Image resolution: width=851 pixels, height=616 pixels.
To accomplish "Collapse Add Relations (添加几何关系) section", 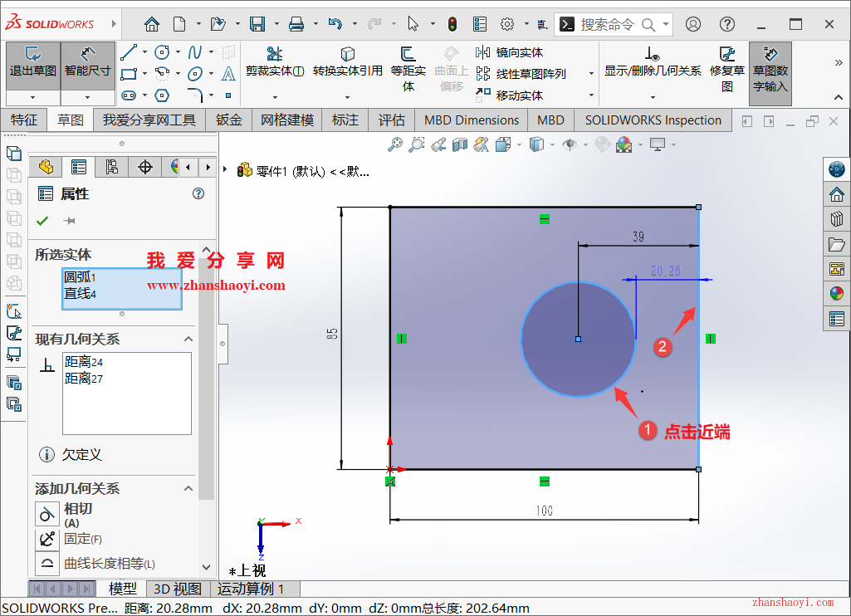I will point(188,488).
